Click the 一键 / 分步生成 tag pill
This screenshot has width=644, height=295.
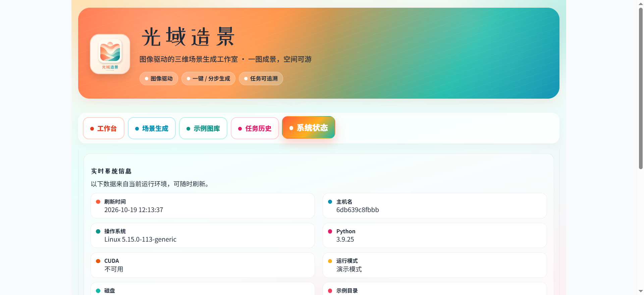(x=208, y=79)
